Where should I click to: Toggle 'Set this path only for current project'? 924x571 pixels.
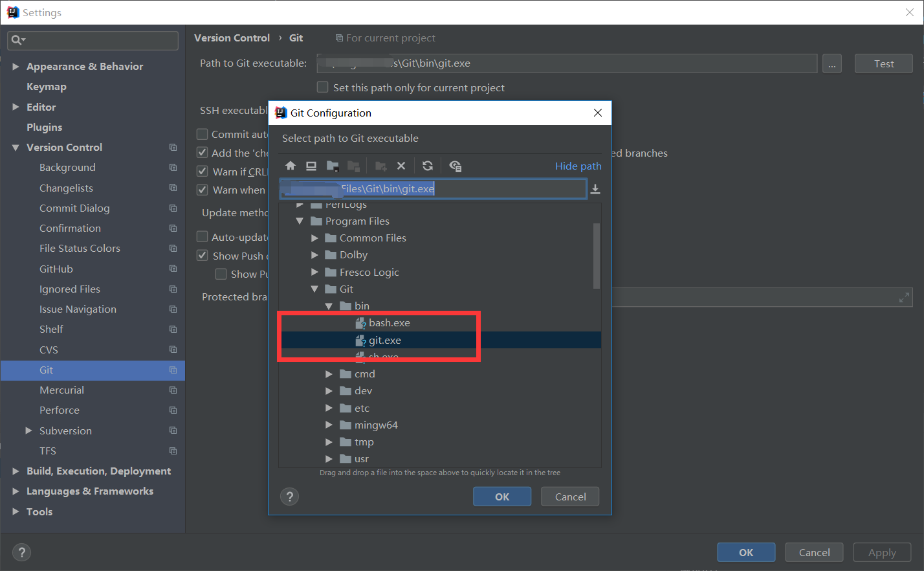coord(322,87)
